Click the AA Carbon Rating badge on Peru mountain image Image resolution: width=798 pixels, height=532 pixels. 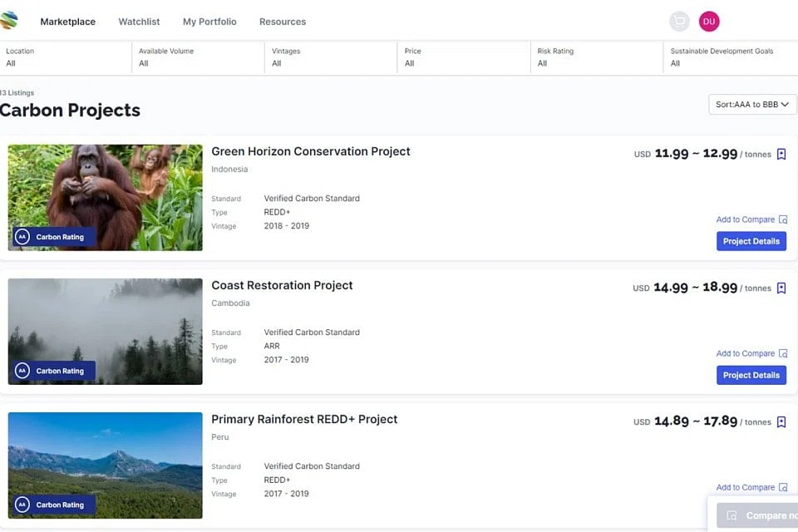[x=52, y=505]
